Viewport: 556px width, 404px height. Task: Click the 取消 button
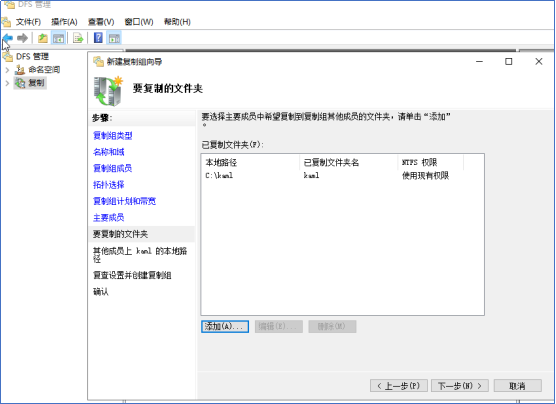point(517,386)
